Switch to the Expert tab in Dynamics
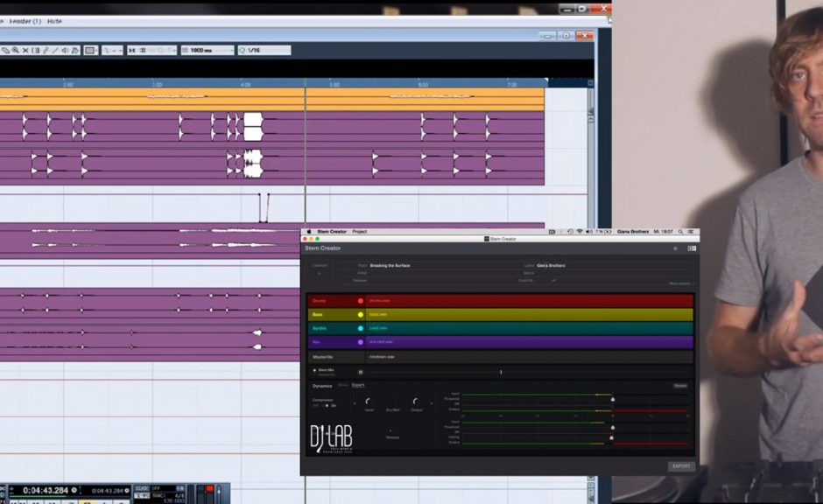823x504 pixels. pyautogui.click(x=357, y=385)
